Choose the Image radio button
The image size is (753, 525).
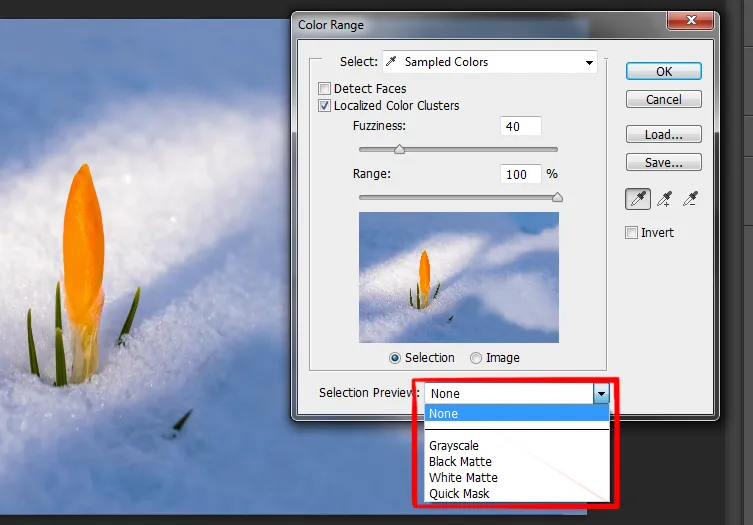point(475,358)
